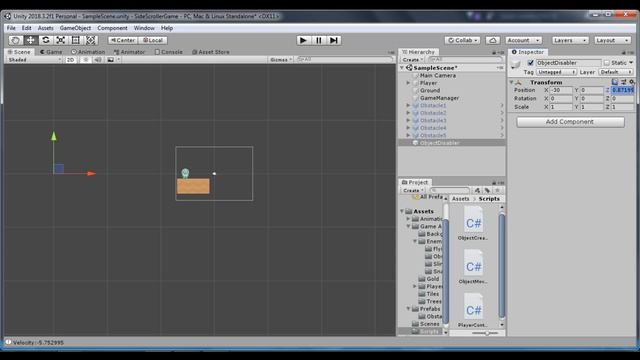Click Create in the Project panel
640x360 pixels.
[413, 190]
